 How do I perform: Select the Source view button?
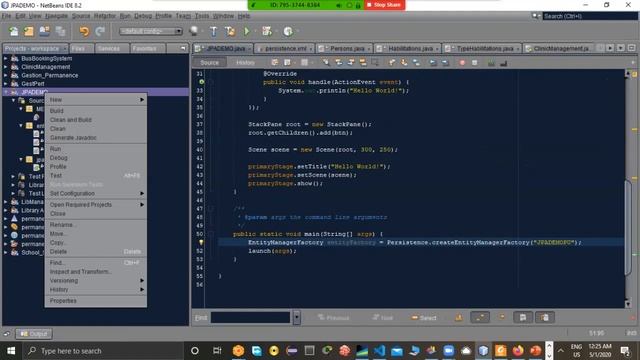[x=209, y=62]
